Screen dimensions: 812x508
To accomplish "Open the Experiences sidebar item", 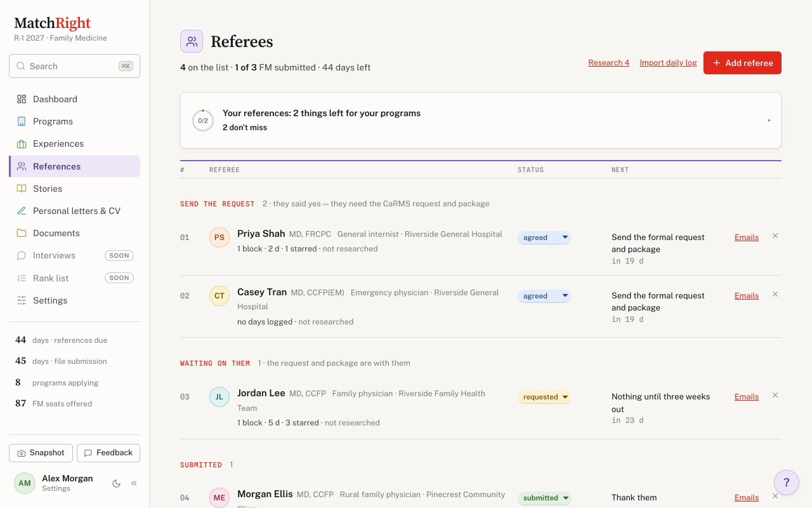I will (x=74, y=144).
